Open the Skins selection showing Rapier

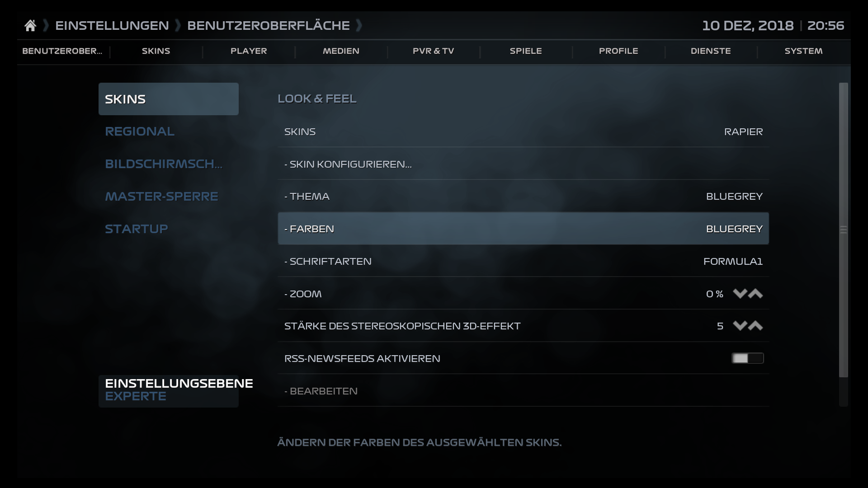pyautogui.click(x=523, y=131)
